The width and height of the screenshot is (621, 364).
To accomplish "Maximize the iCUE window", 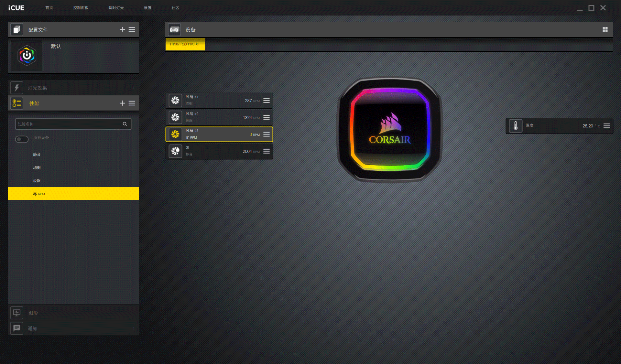I will (591, 8).
